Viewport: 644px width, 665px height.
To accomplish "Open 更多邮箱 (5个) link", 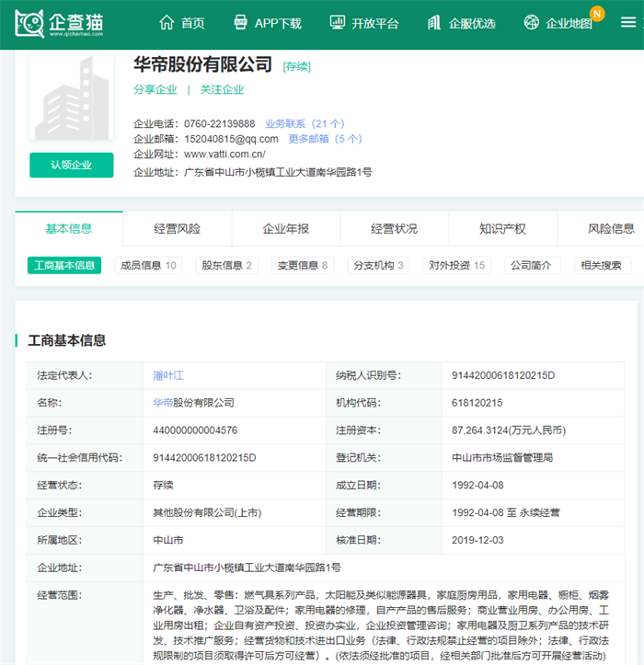I will (x=325, y=139).
